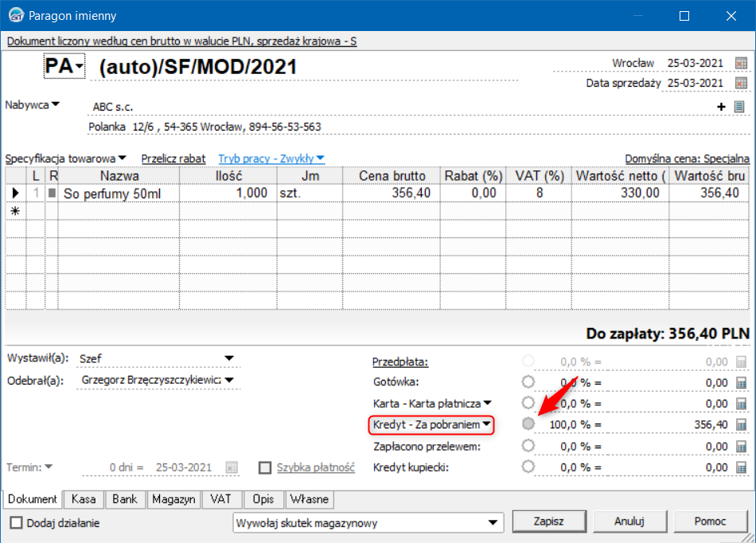This screenshot has height=543, width=756.
Task: Click new row asterisk marker
Action: pos(15,211)
